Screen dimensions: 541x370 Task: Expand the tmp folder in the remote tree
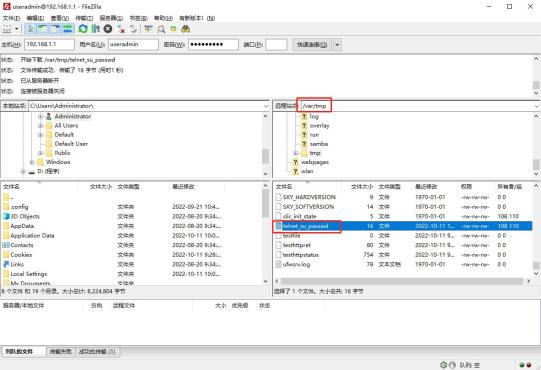pyautogui.click(x=296, y=153)
